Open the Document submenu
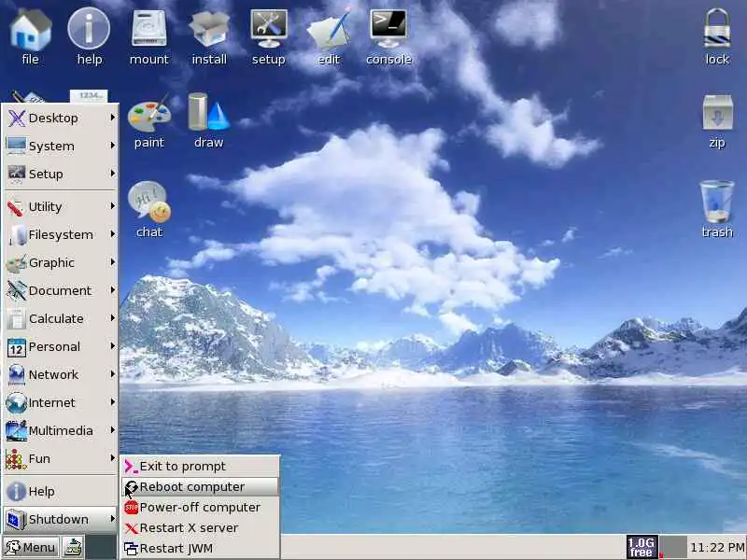Viewport: 747px width, 560px height. coord(61,290)
